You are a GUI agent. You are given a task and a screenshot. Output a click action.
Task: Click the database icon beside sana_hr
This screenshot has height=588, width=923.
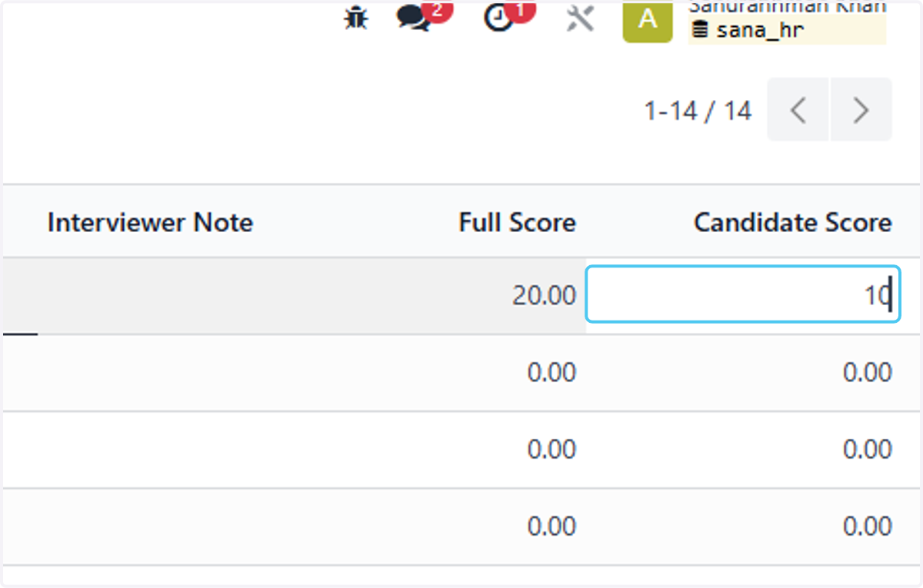[x=699, y=31]
